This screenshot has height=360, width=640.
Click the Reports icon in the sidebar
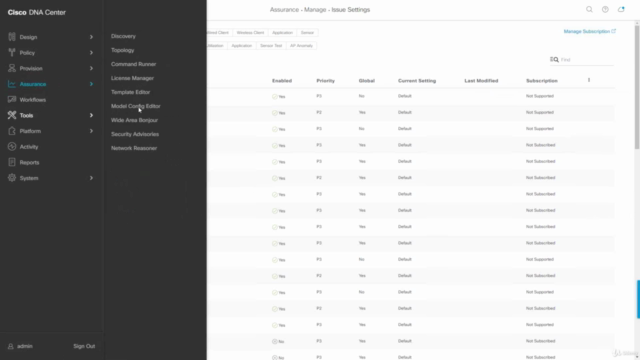tap(12, 162)
